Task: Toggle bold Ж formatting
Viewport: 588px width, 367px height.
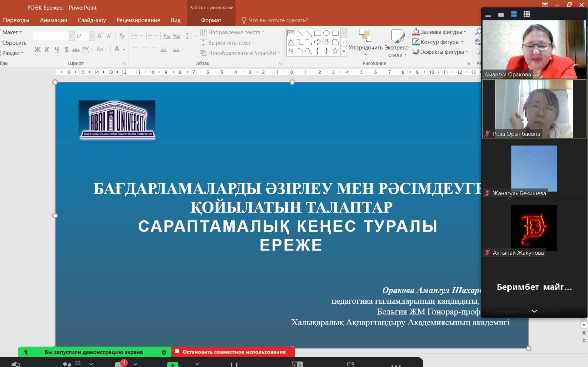Action: coord(37,50)
